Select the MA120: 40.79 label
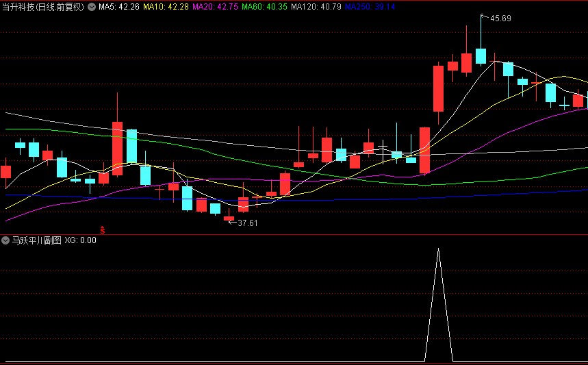 (316, 7)
